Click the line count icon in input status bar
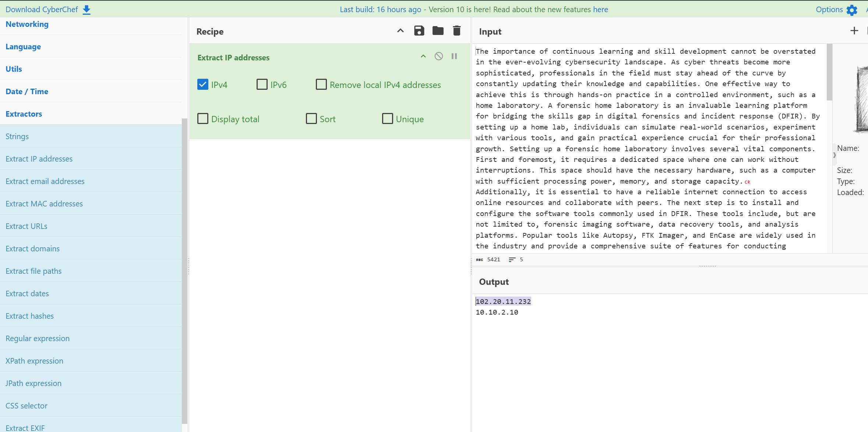The width and height of the screenshot is (868, 432). tap(512, 260)
